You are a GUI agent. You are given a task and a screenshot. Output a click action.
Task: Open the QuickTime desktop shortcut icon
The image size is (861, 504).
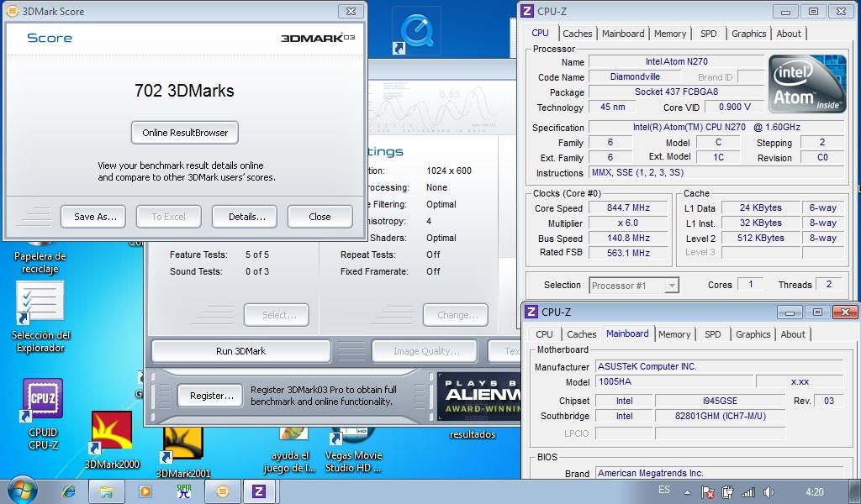[x=416, y=31]
